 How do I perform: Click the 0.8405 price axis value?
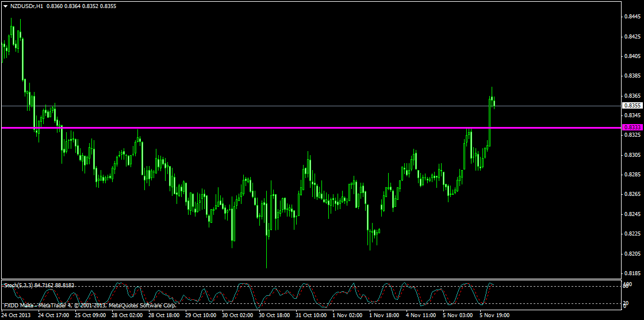coord(633,56)
